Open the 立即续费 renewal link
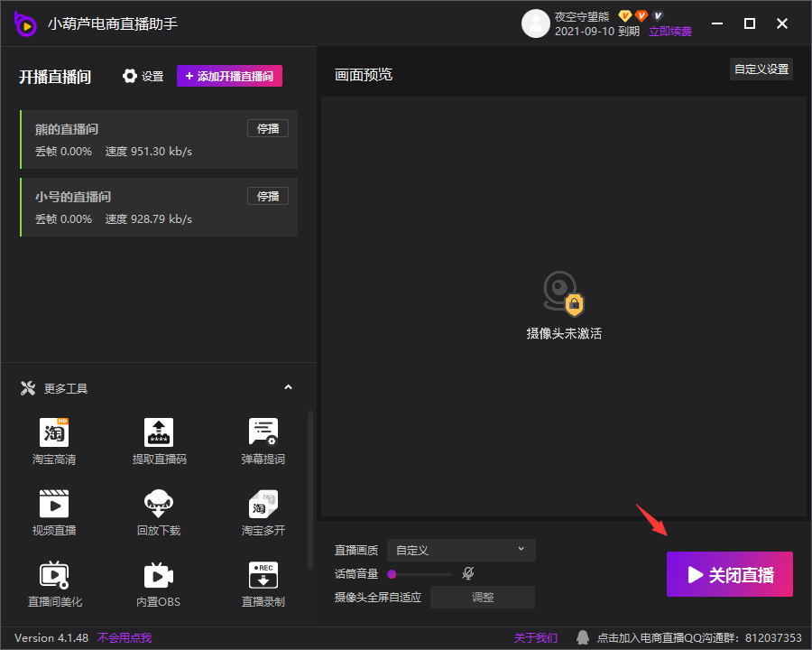 (670, 32)
